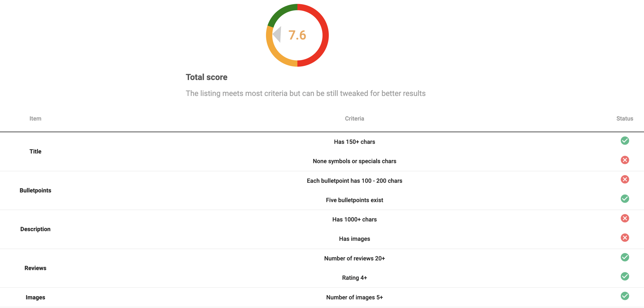Click the gray gauge pointer arrow
644x308 pixels.
278,34
